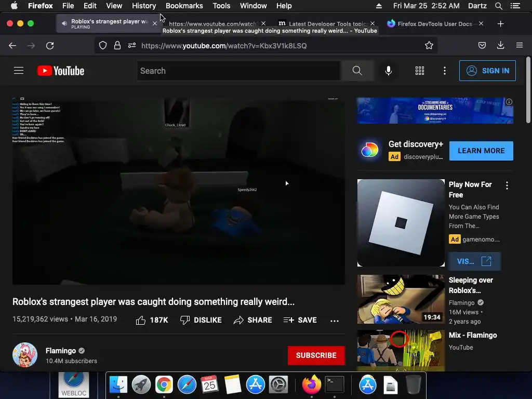The image size is (532, 399).
Task: Open the tracking protection shield icon
Action: pos(103,46)
